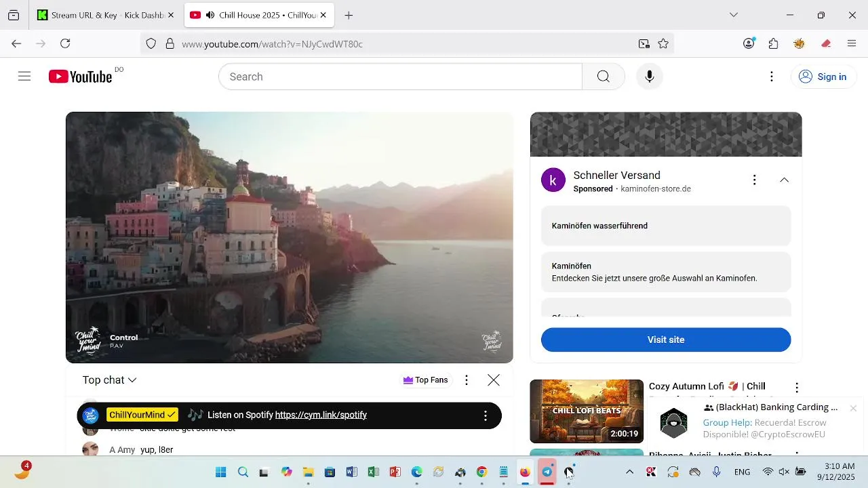Open a new tab with the plus button
This screenshot has width=868, height=488.
pos(349,15)
